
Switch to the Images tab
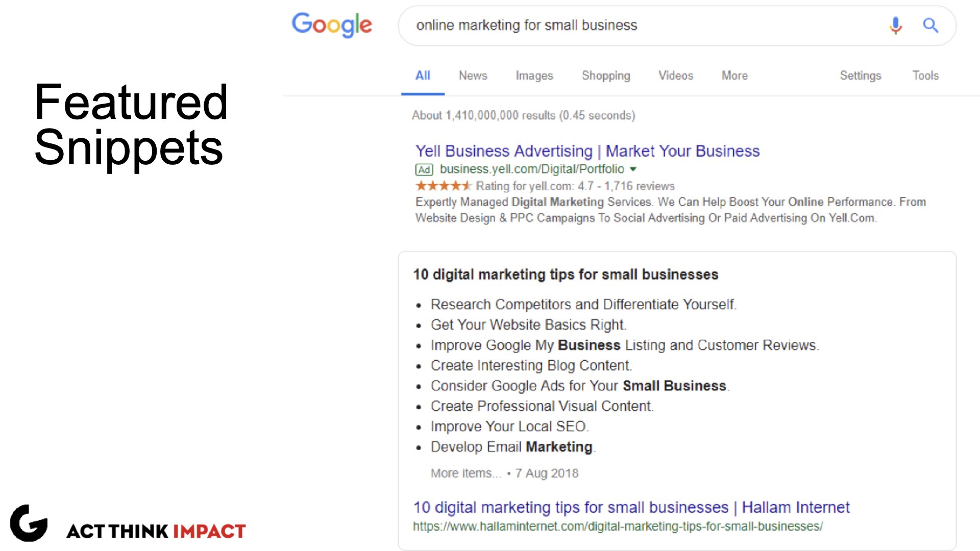coord(534,76)
